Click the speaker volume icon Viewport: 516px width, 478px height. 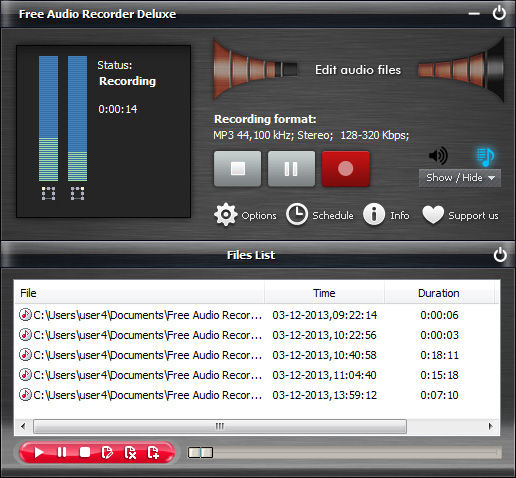[x=438, y=155]
